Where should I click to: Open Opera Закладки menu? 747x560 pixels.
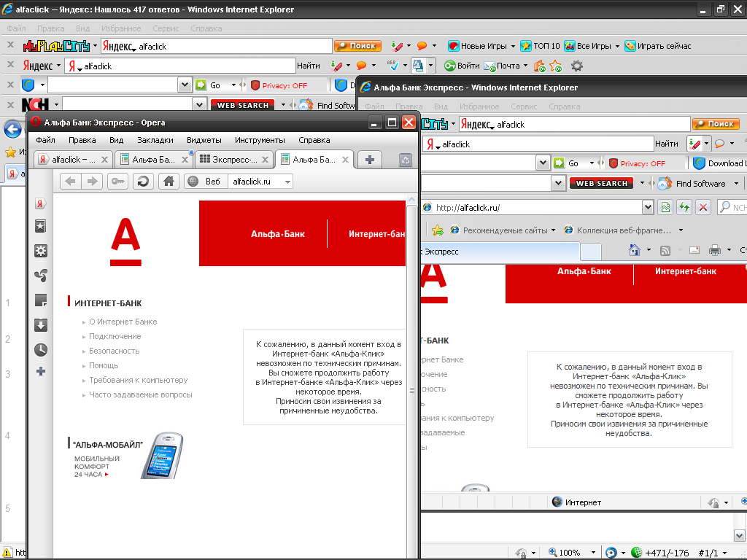click(x=155, y=140)
